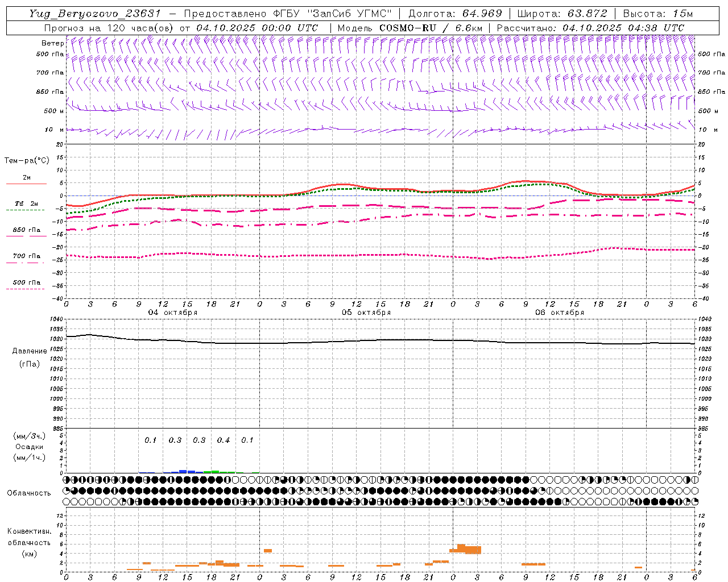Click the "(мм/3ч.)" precipitation unit label

coord(30,436)
